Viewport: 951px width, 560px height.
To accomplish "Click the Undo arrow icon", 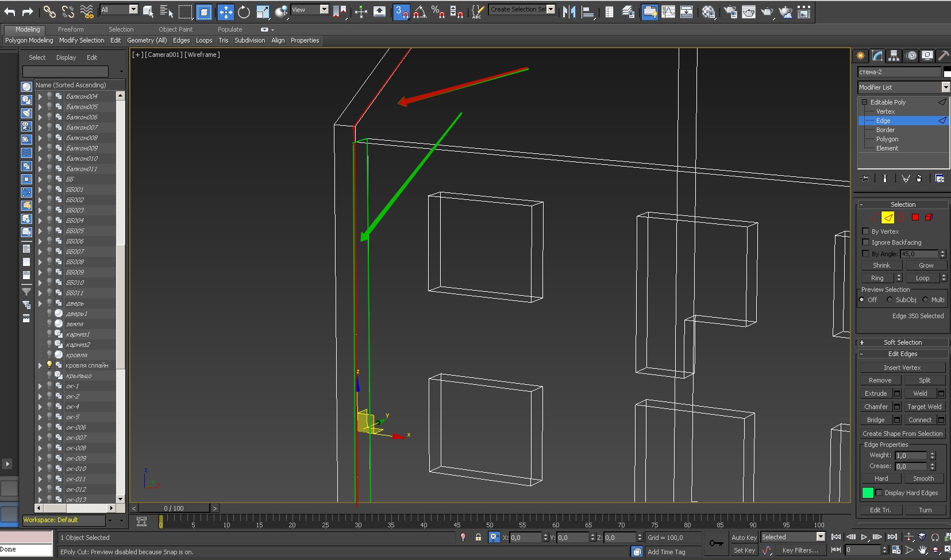I will click(10, 12).
